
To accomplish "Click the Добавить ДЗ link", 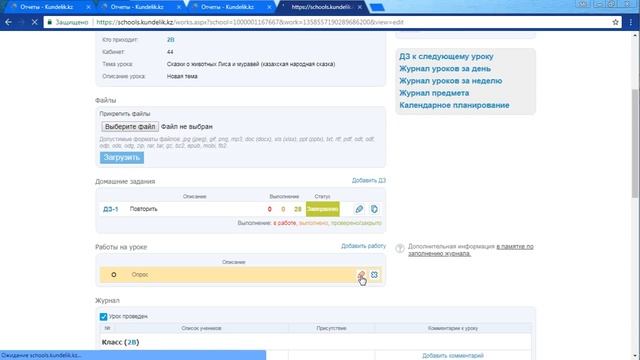I will click(x=369, y=180).
